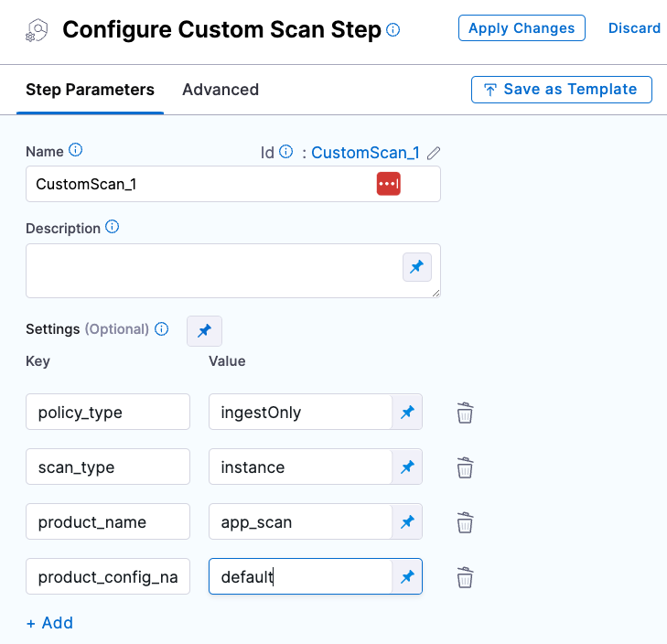Viewport: 667px width, 644px height.
Task: Click into the Description text area
Action: pos(210,270)
